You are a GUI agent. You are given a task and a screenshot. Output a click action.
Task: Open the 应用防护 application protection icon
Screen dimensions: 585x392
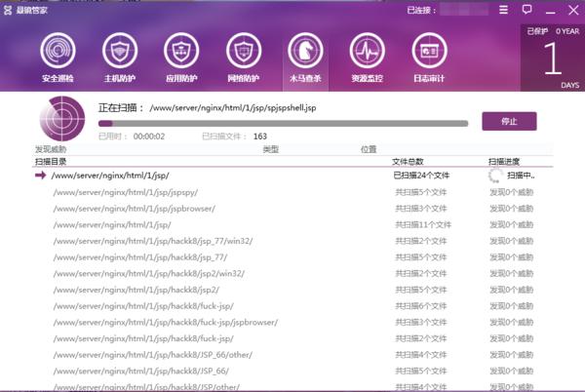[x=181, y=51]
